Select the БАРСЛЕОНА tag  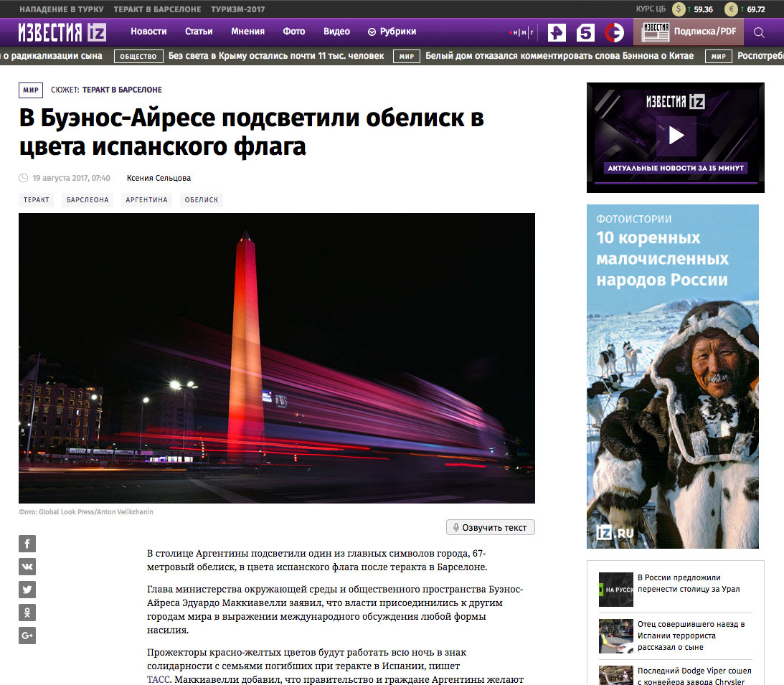coord(88,200)
